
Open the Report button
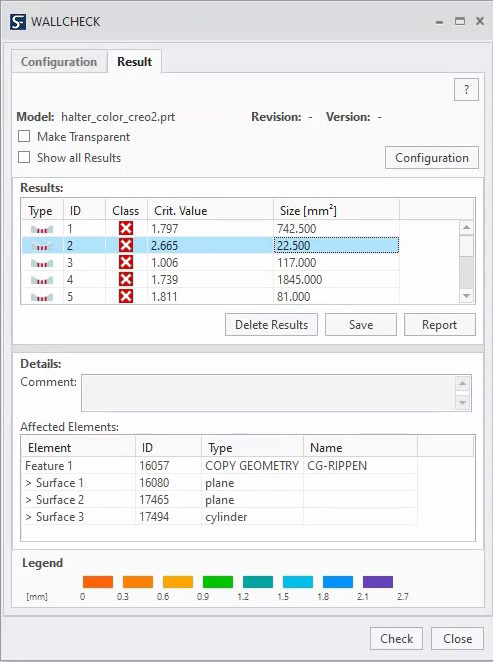(x=439, y=325)
